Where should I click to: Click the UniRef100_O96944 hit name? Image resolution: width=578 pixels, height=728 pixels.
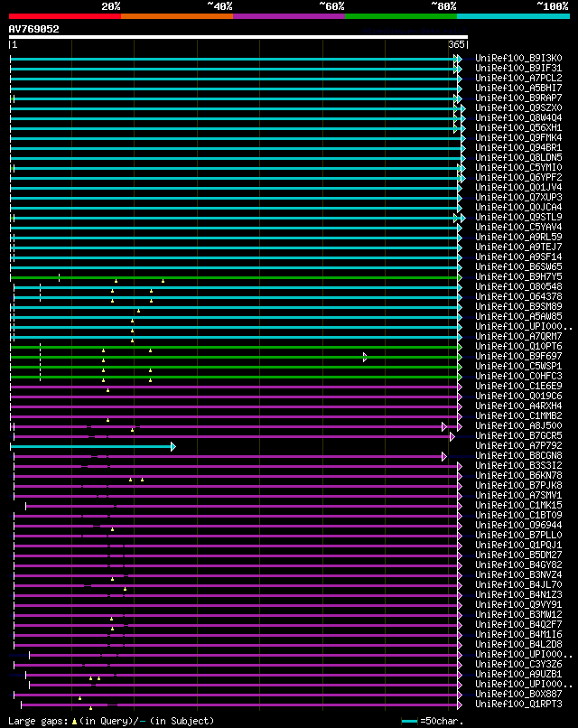coord(518,525)
